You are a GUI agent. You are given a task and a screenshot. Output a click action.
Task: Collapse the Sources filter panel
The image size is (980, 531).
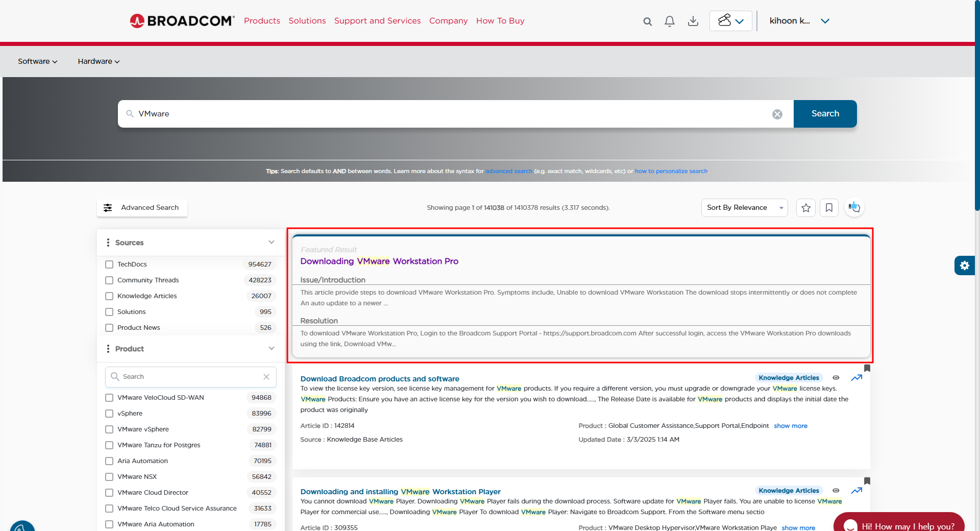point(271,243)
